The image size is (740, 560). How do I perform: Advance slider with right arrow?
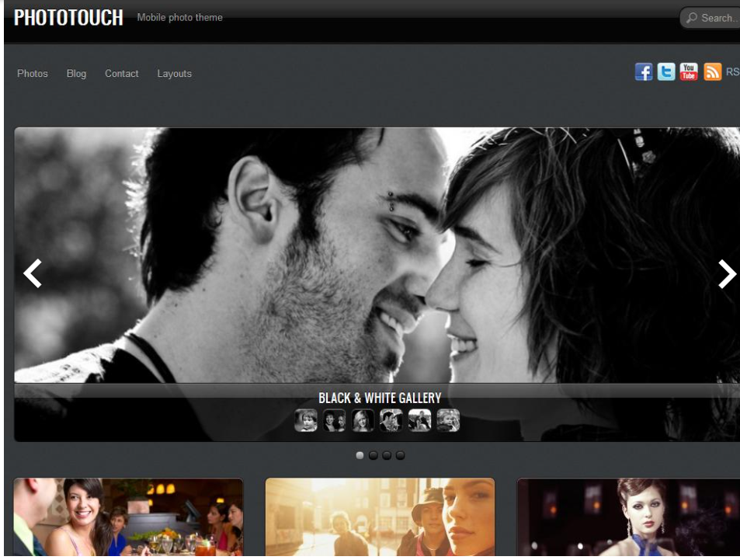[727, 274]
